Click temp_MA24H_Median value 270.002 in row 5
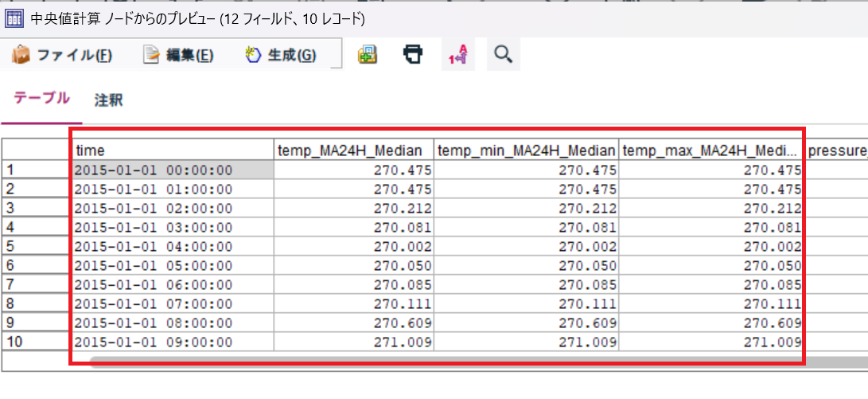 point(354,247)
